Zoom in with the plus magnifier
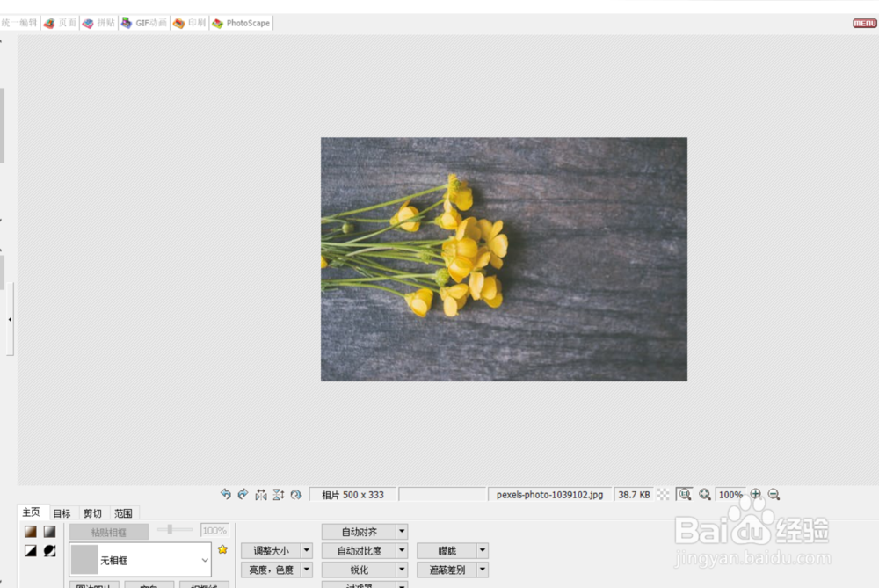 756,494
